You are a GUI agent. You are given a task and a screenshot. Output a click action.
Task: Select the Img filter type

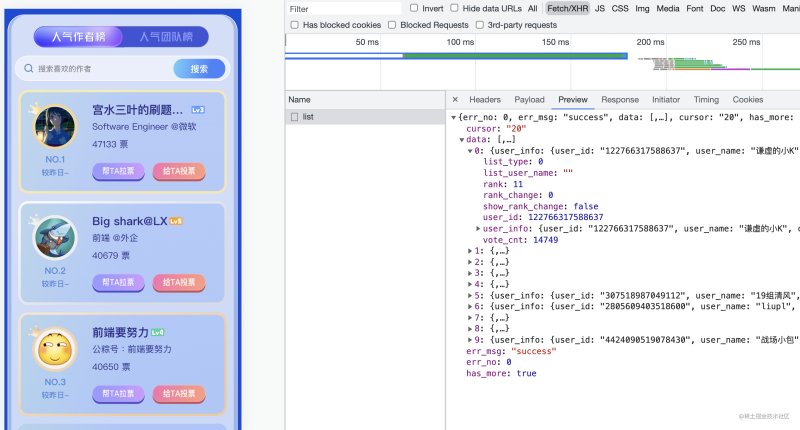pyautogui.click(x=642, y=9)
